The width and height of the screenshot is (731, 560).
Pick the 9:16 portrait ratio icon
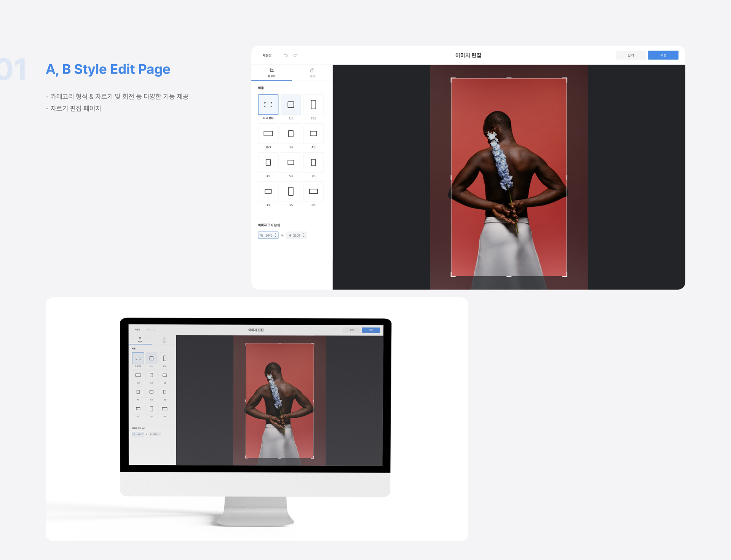pyautogui.click(x=313, y=105)
